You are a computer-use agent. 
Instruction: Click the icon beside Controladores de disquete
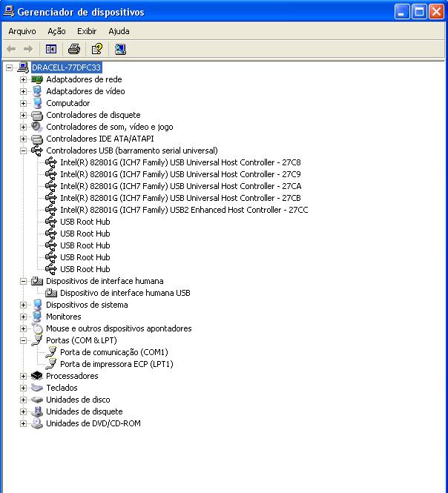pos(37,116)
